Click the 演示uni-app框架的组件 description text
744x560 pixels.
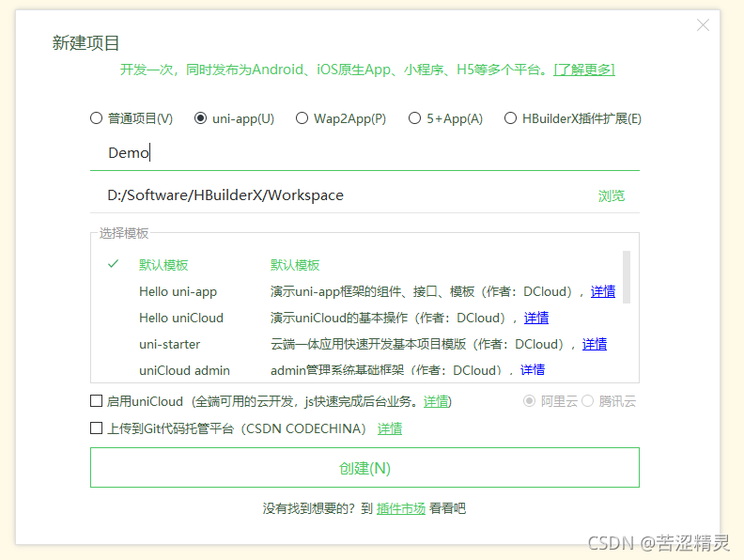click(x=426, y=291)
